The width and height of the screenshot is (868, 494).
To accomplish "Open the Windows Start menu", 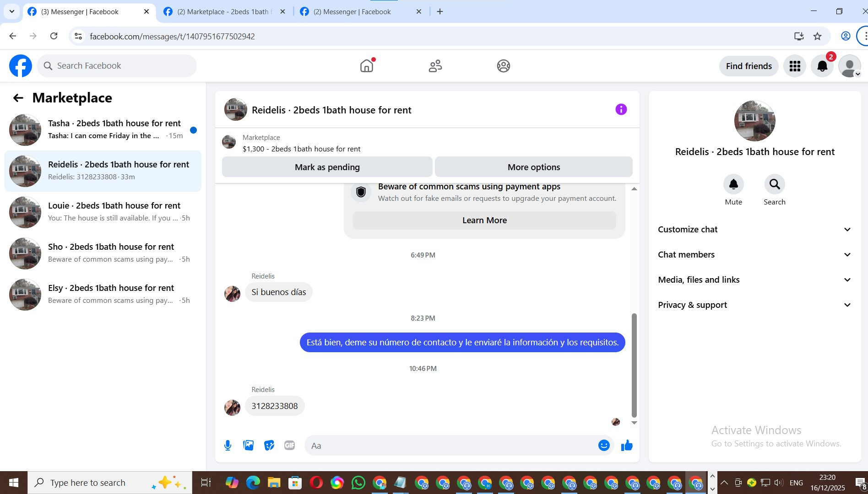I will (x=14, y=483).
